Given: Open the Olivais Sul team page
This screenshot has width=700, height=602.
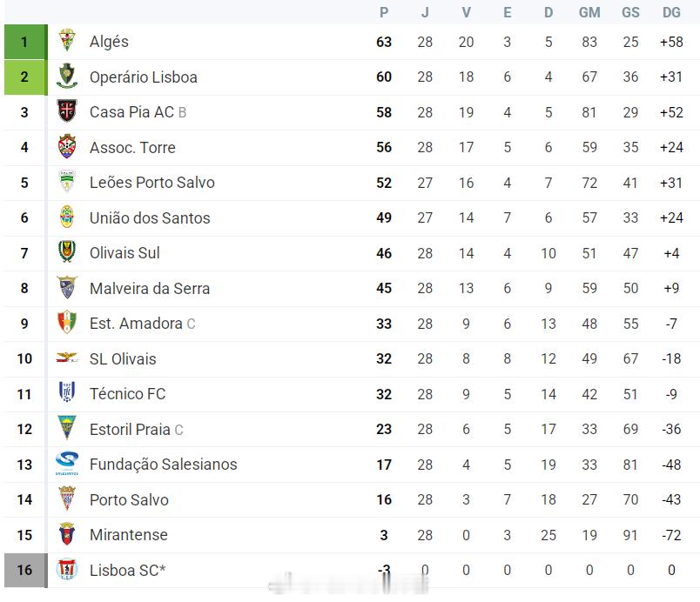Looking at the screenshot, I should 125,253.
